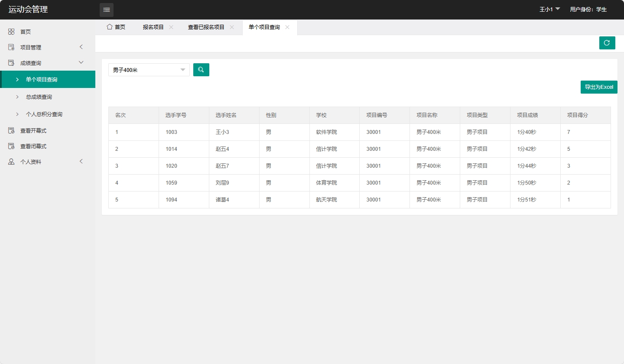Image resolution: width=624 pixels, height=364 pixels.
Task: Switch to the 查看已报名项目 tab
Action: pos(205,27)
